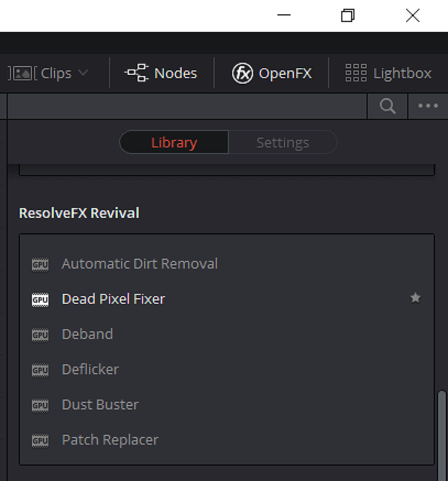Open the Lightbox view

388,73
